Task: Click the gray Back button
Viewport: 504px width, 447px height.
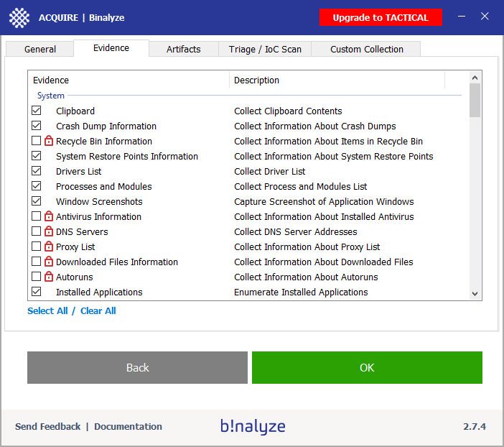Action: (137, 367)
